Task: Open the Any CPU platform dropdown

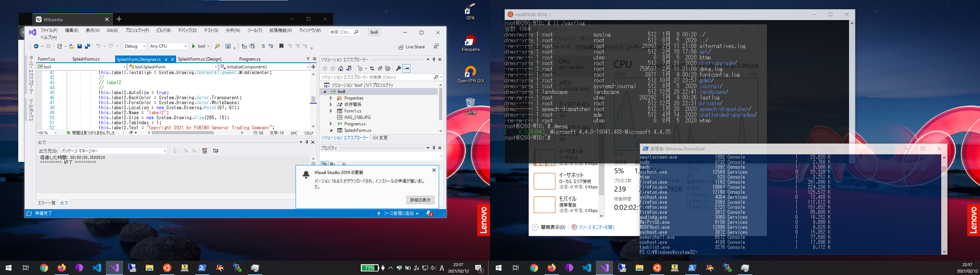Action: [169, 46]
